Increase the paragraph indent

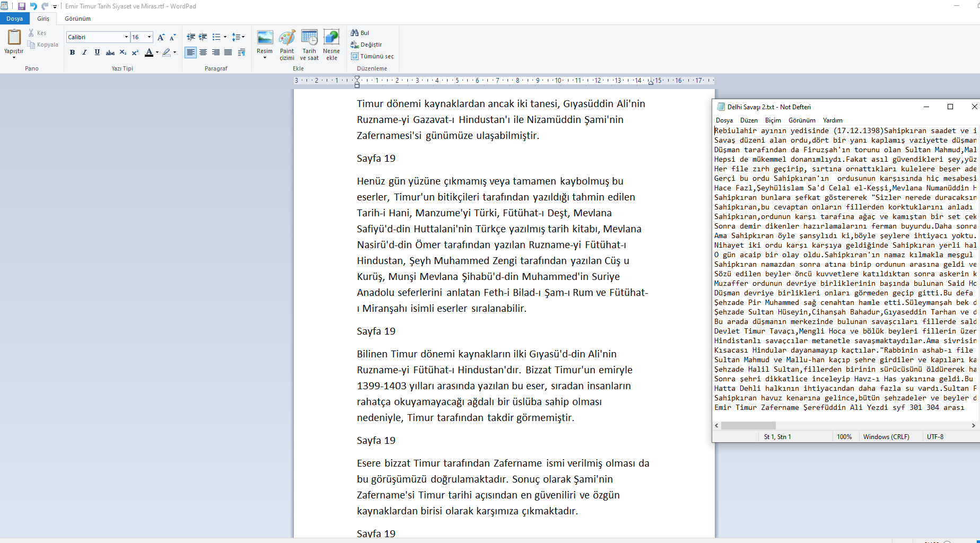(203, 37)
